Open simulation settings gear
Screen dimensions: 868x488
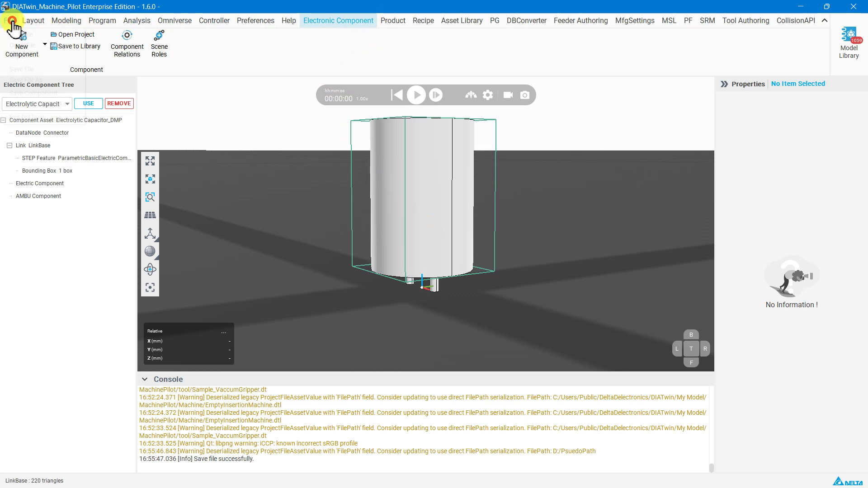[x=488, y=95]
